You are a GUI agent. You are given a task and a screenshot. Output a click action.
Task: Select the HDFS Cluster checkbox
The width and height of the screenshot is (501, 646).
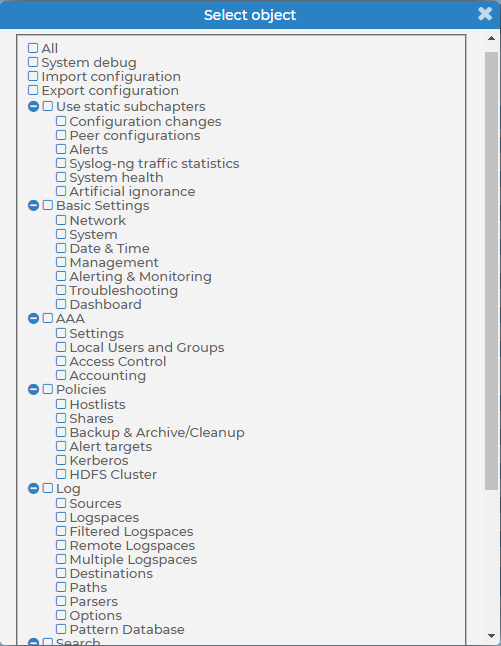tap(61, 474)
